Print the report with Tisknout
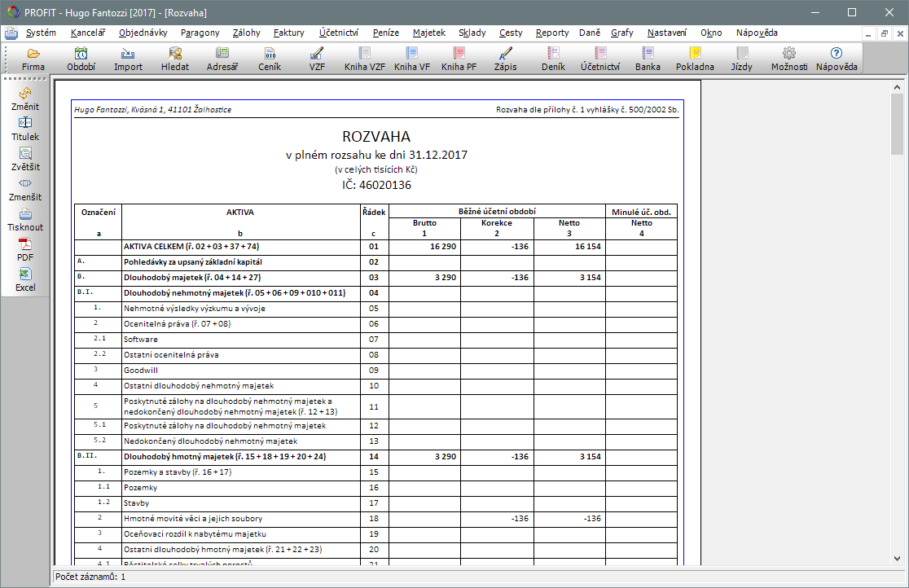909x588 pixels. [x=25, y=219]
